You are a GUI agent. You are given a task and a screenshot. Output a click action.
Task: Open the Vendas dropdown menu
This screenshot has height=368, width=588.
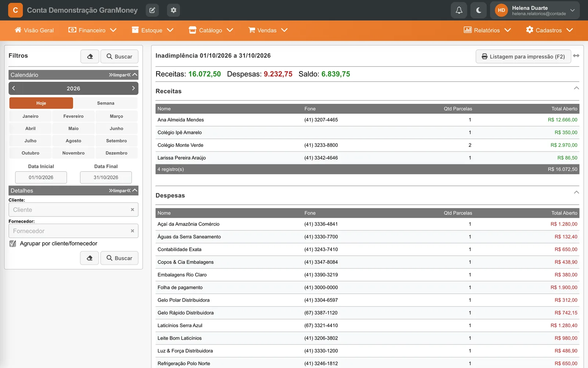[268, 30]
